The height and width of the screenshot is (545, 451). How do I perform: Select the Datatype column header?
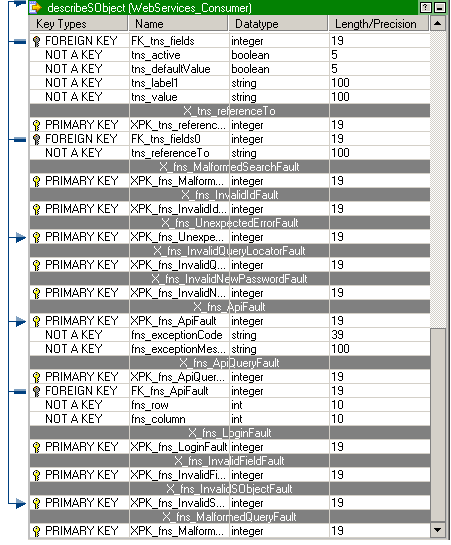[278, 24]
